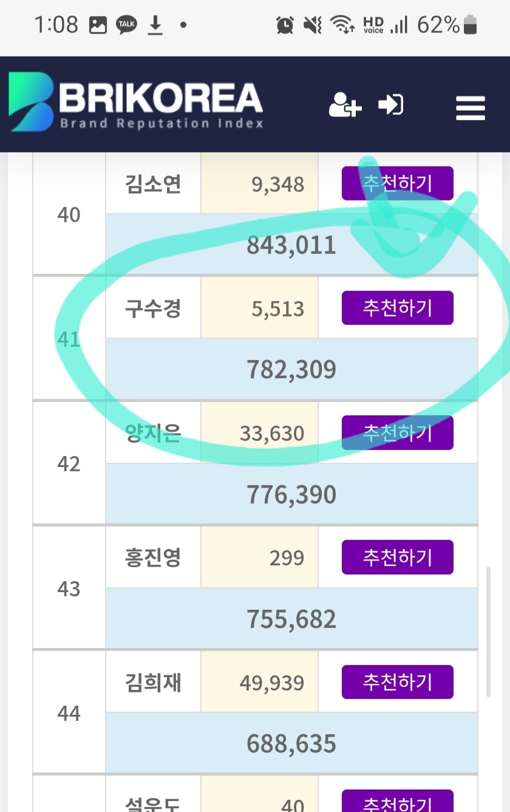
Task: Select the name 홍진영 in rank 43
Action: [153, 558]
